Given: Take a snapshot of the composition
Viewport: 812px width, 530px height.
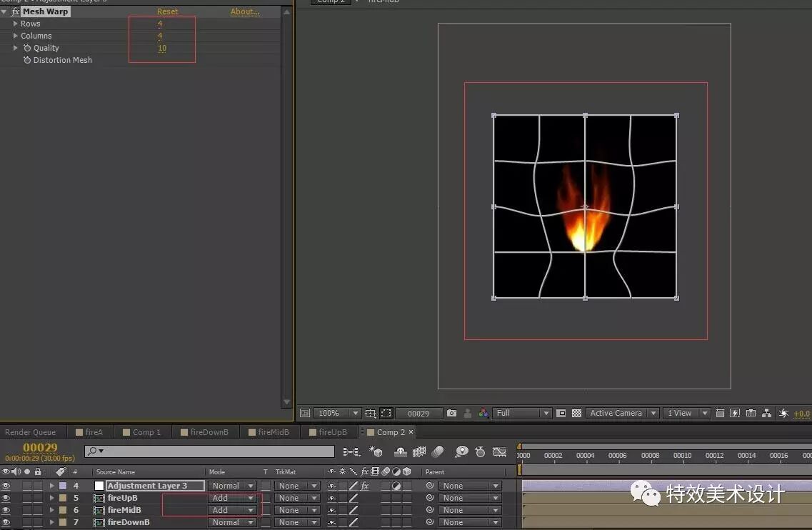Looking at the screenshot, I should click(x=452, y=413).
